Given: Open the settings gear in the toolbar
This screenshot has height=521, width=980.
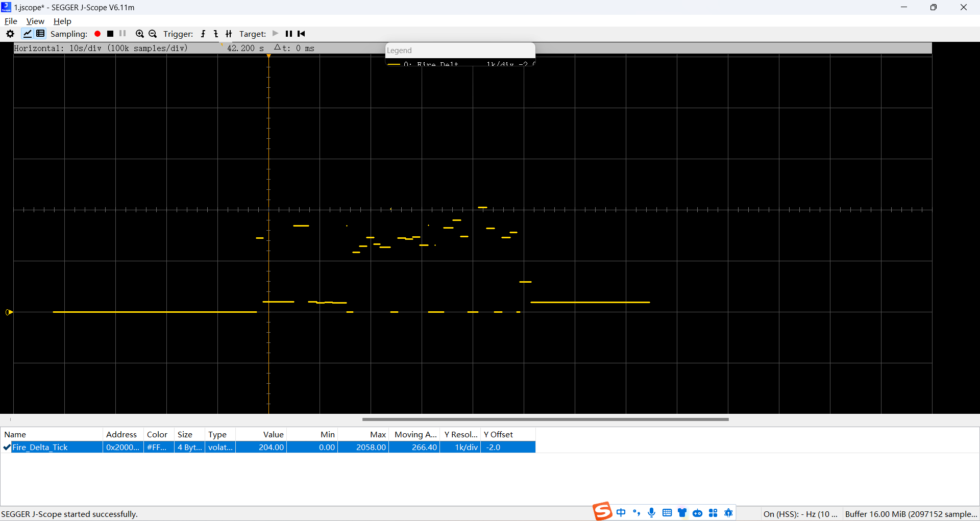Looking at the screenshot, I should 10,34.
